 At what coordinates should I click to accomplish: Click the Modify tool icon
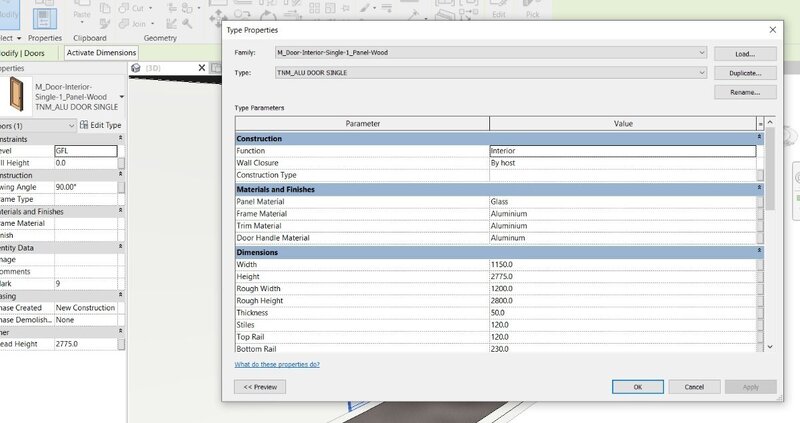pos(8,15)
